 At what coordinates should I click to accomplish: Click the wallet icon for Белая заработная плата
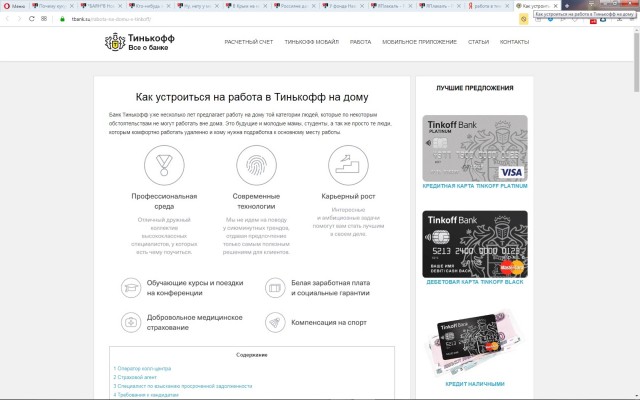coord(275,288)
